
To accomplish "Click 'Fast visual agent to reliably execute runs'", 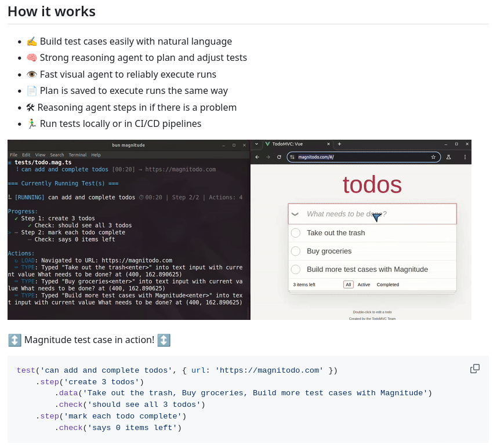I will tap(128, 74).
